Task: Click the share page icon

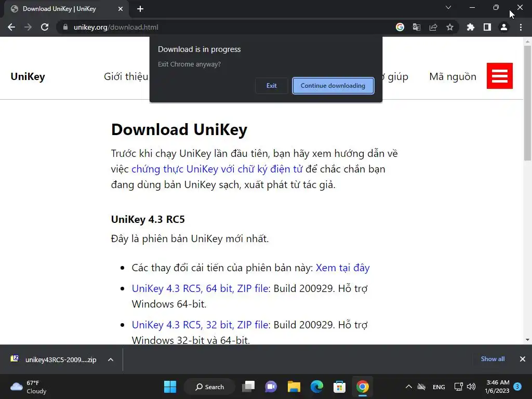Action: click(433, 27)
